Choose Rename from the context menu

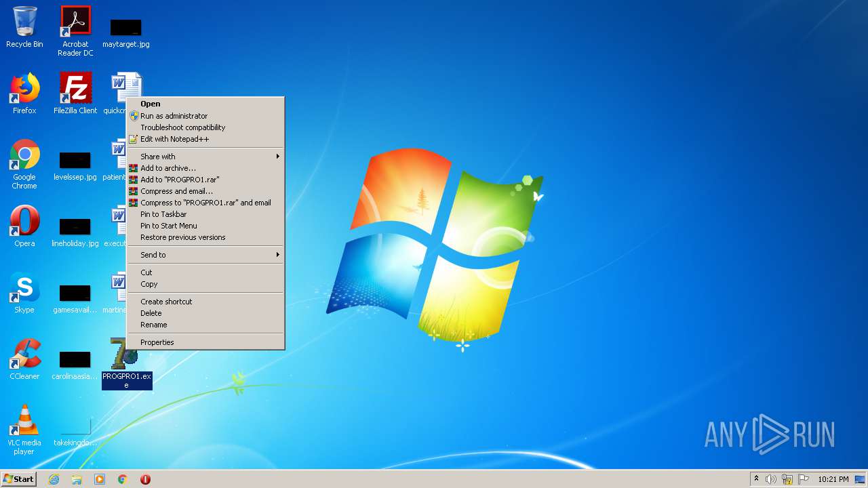pos(205,325)
